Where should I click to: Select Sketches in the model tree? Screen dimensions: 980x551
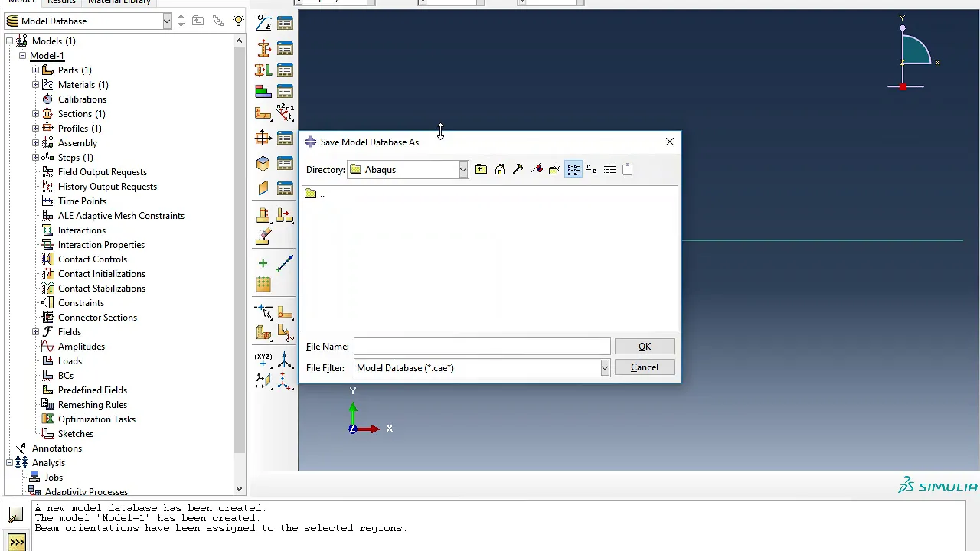76,434
